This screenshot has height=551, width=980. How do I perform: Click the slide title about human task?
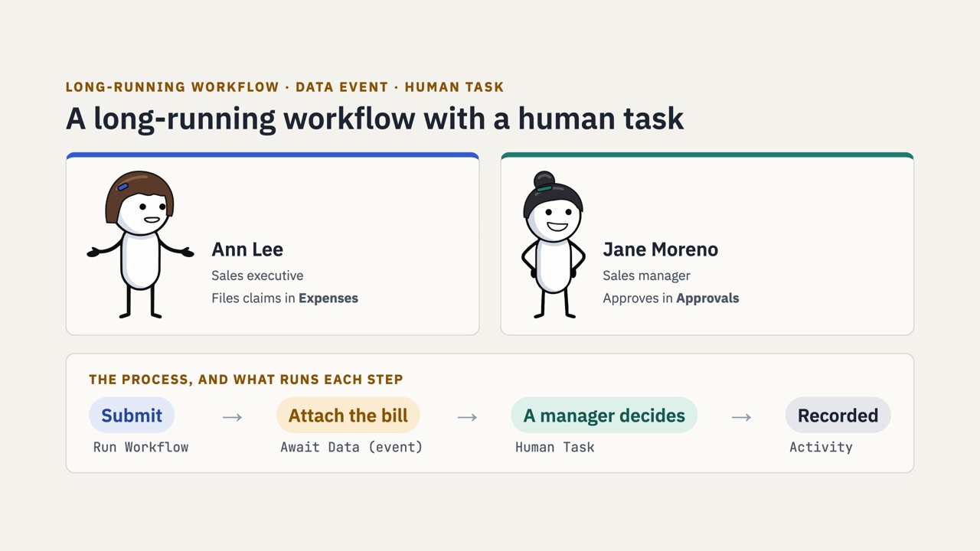(374, 119)
